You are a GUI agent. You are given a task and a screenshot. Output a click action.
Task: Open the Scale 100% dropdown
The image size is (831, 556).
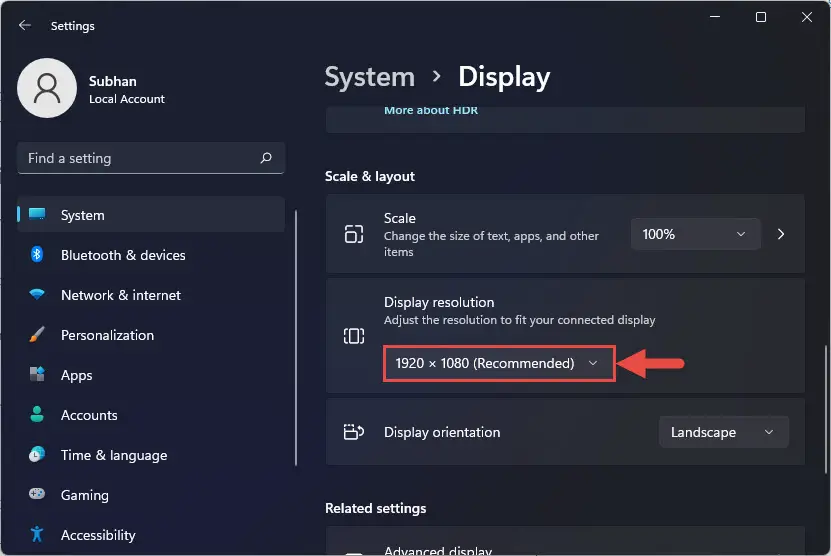(695, 234)
